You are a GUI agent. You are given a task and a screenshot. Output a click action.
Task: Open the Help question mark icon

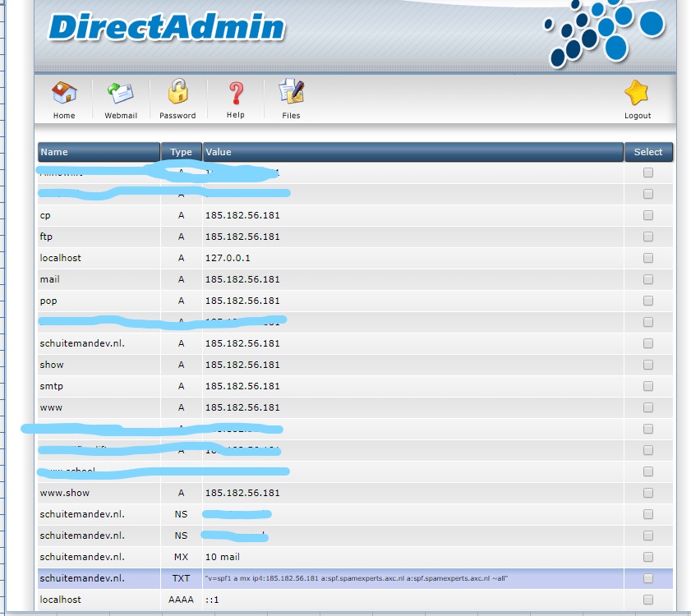click(x=236, y=93)
